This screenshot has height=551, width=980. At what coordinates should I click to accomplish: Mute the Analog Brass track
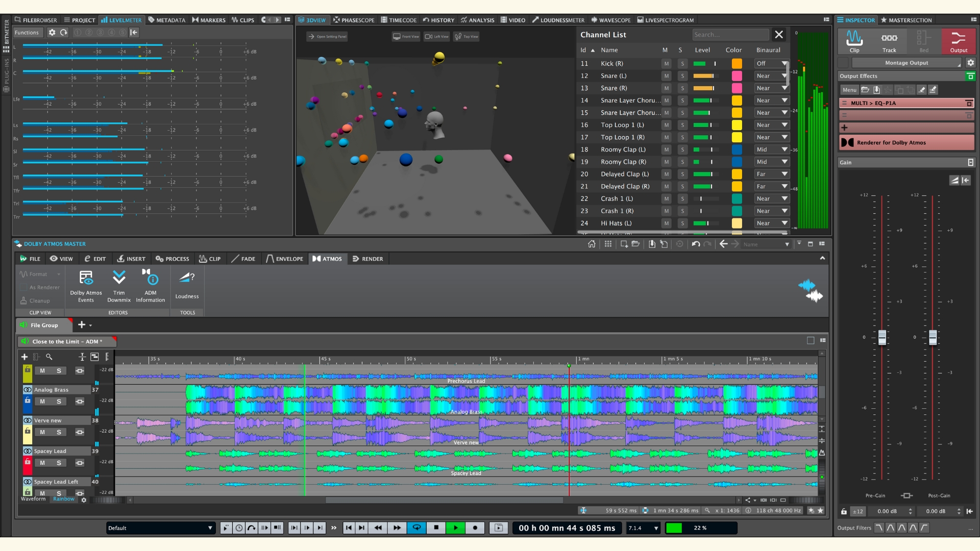coord(42,402)
